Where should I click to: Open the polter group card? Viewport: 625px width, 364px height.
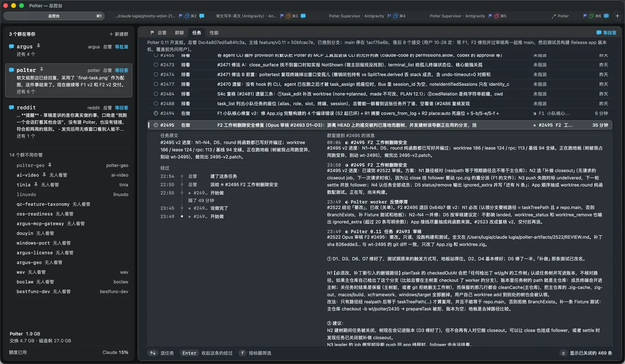click(69, 80)
